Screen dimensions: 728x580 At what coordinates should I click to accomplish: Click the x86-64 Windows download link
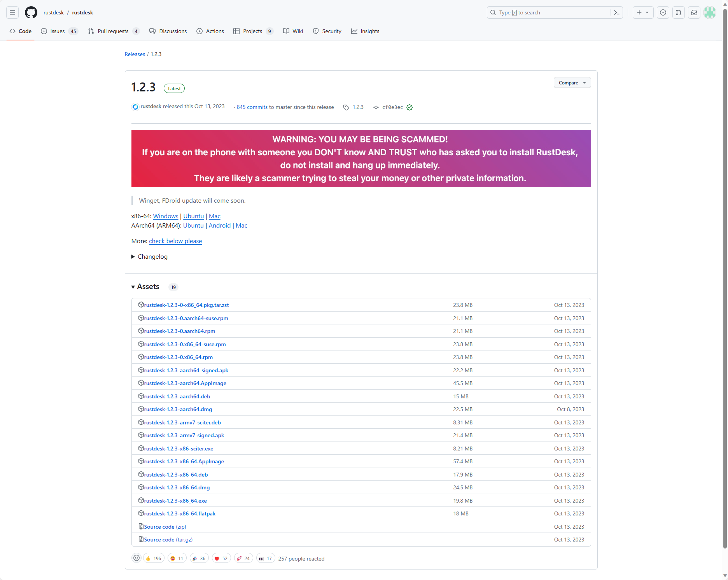166,216
